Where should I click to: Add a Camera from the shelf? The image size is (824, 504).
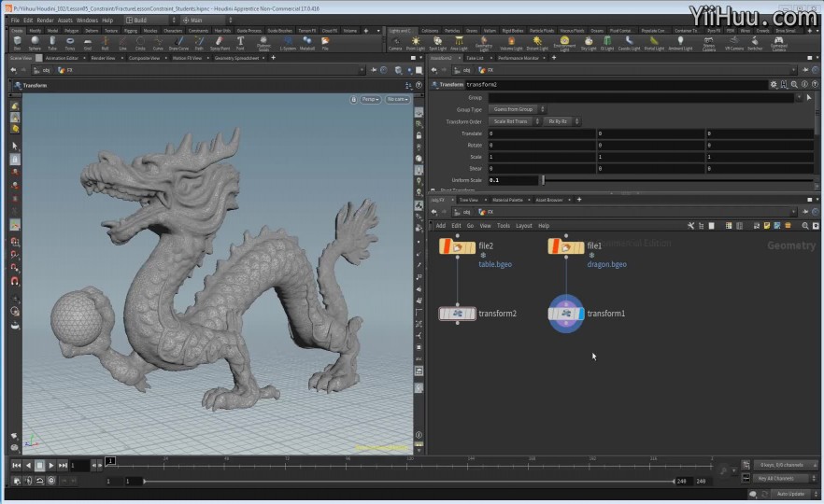pos(395,43)
